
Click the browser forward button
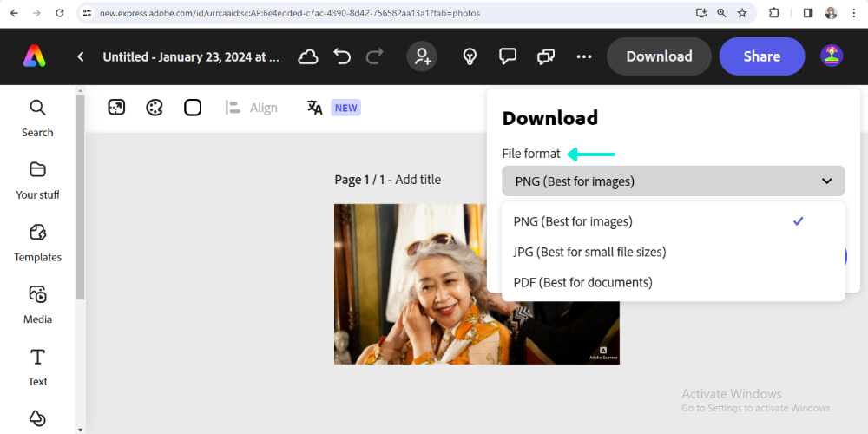(37, 13)
